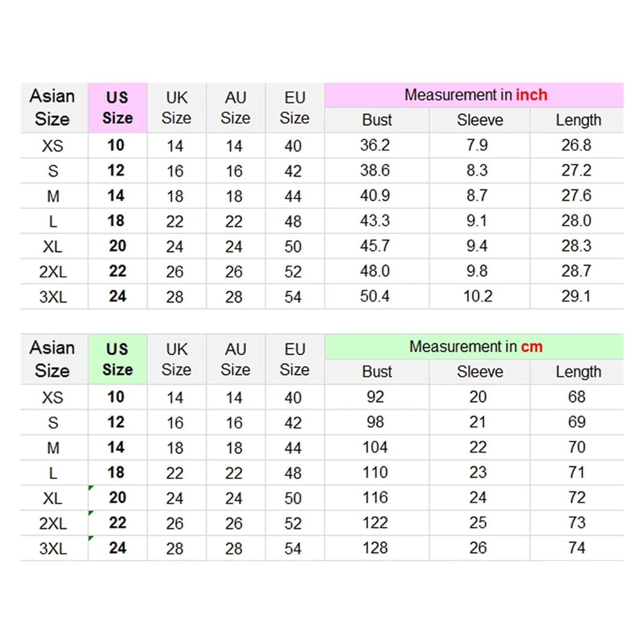Click the green error marker beside XL 20
This screenshot has width=644, height=644.
click(91, 488)
